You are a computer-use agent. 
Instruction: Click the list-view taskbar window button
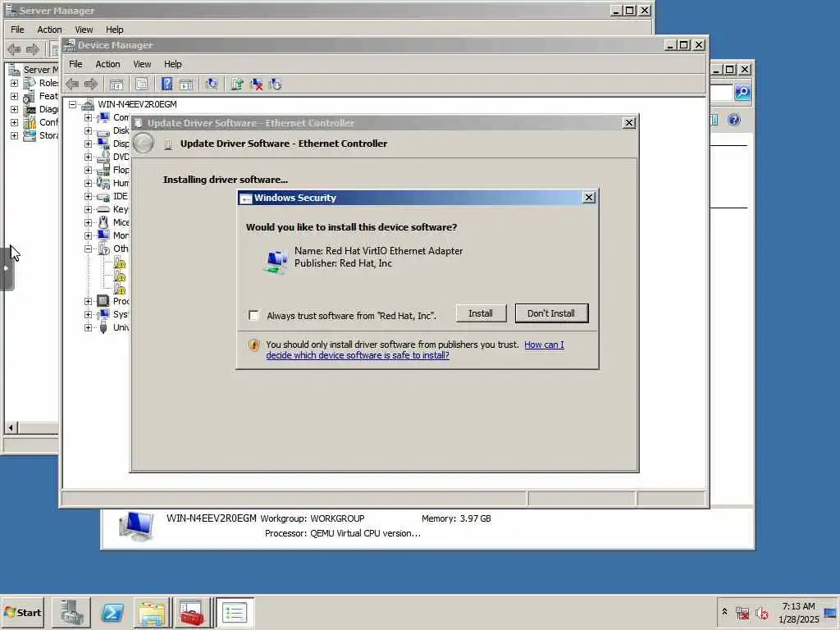[x=235, y=612]
